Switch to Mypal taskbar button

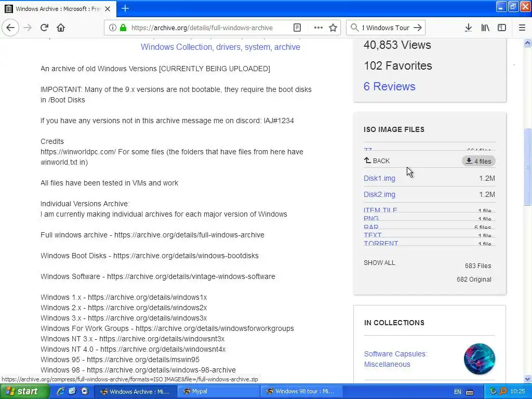pos(218,392)
